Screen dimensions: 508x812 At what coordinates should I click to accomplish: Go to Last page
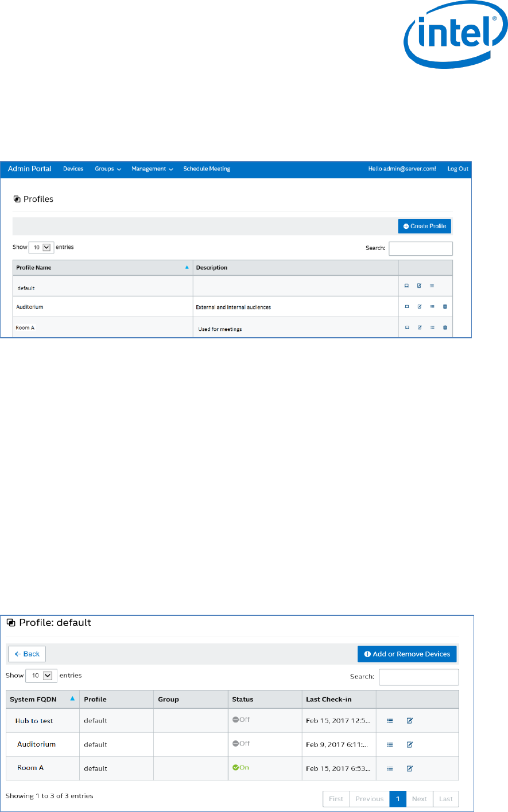(x=446, y=799)
